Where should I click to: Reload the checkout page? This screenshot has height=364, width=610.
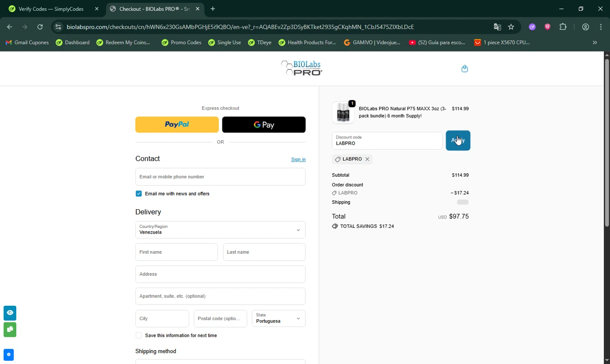coord(40,27)
